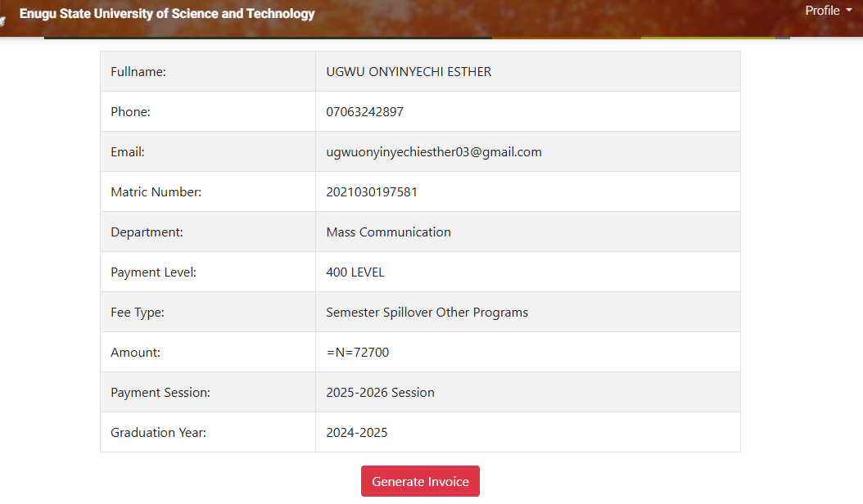The image size is (863, 504).
Task: Click the Generate Invoice button
Action: [x=420, y=481]
